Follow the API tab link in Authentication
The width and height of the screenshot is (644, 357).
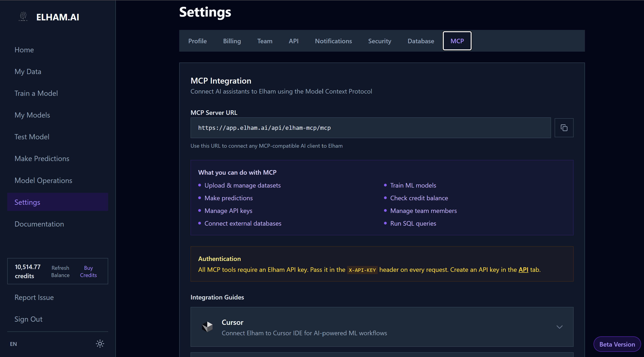pyautogui.click(x=523, y=270)
